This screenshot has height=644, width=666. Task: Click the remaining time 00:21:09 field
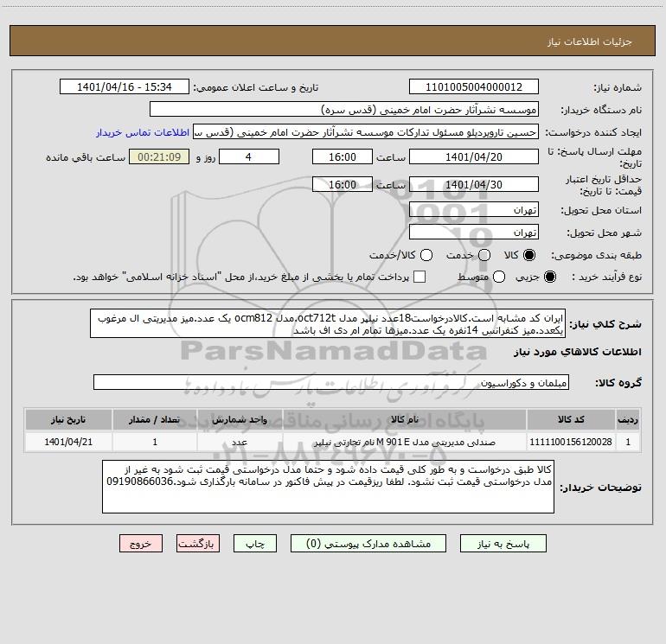pyautogui.click(x=159, y=156)
